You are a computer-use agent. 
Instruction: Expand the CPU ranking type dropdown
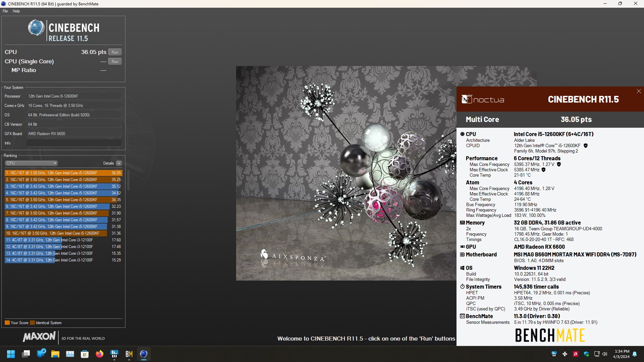coord(31,163)
